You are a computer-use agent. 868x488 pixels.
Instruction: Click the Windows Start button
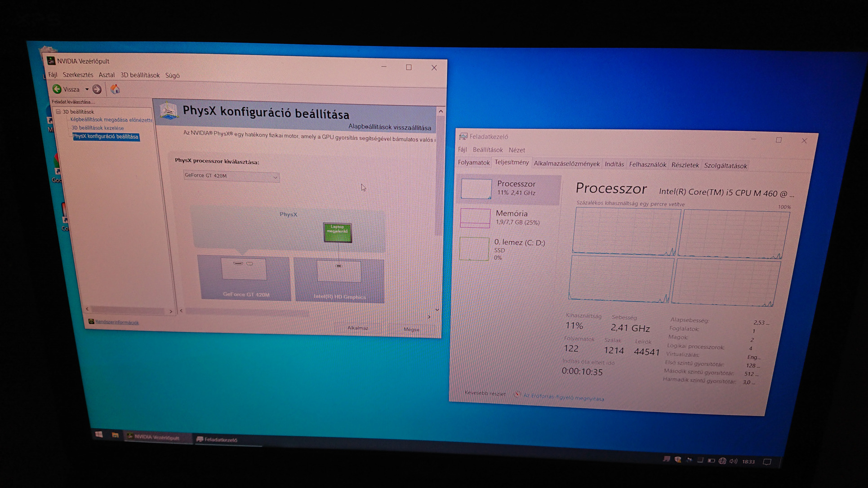pyautogui.click(x=99, y=434)
